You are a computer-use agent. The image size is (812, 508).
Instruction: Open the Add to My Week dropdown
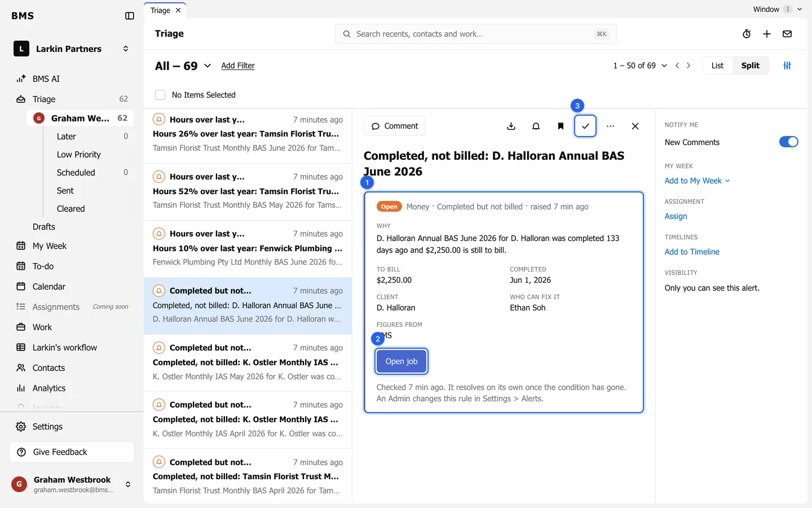[697, 181]
